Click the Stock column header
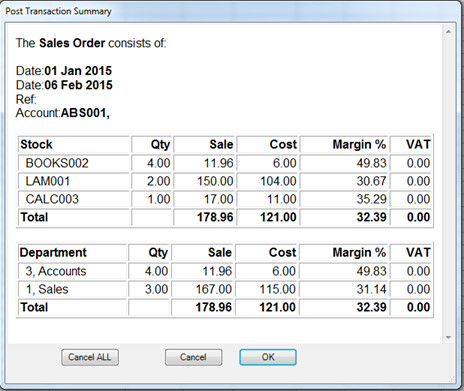This screenshot has height=391, width=464. pos(74,144)
